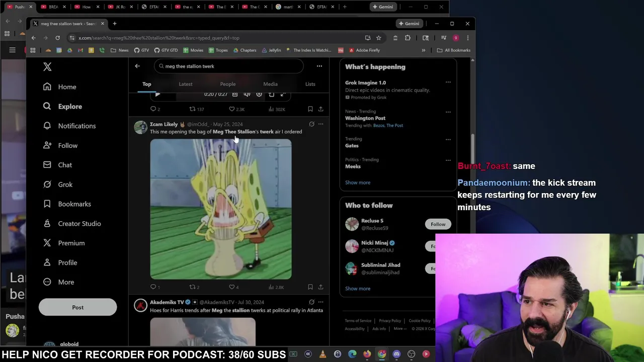Open Terms of Service link
Screen dimensions: 644x362
(358, 321)
